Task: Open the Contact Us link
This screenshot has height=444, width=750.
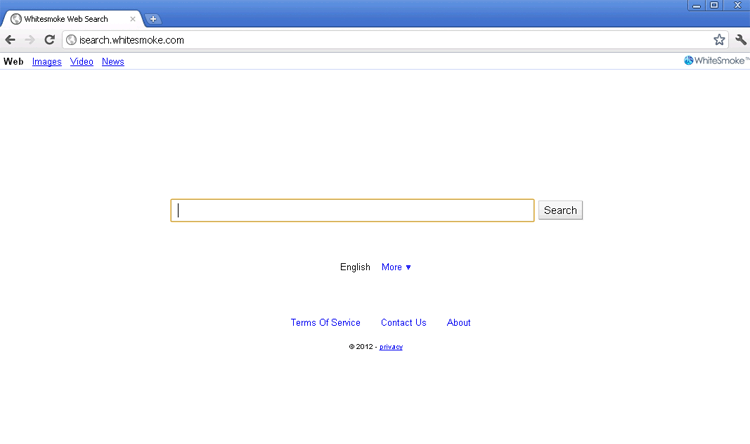Action: click(x=403, y=323)
